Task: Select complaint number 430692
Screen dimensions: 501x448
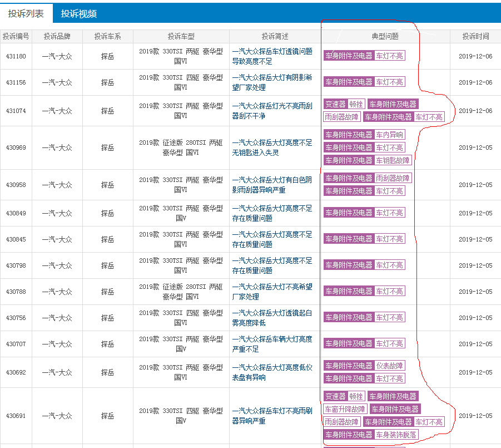Action: pos(16,372)
